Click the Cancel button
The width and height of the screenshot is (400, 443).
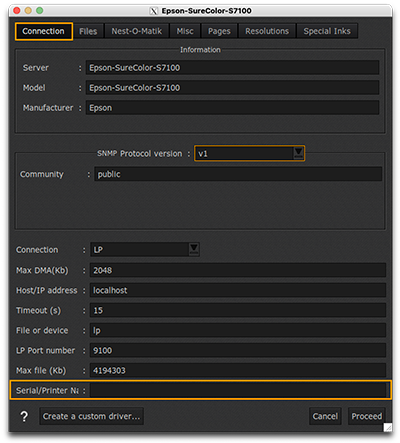325,416
